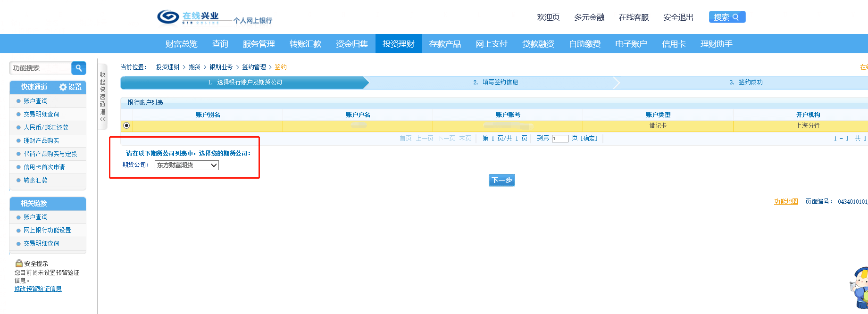
Task: Click 确定 to jump to page
Action: (589, 138)
